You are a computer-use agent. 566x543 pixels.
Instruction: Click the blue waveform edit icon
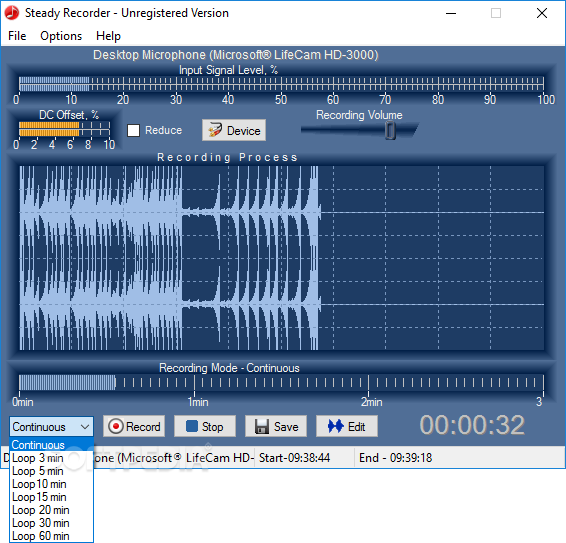[335, 426]
